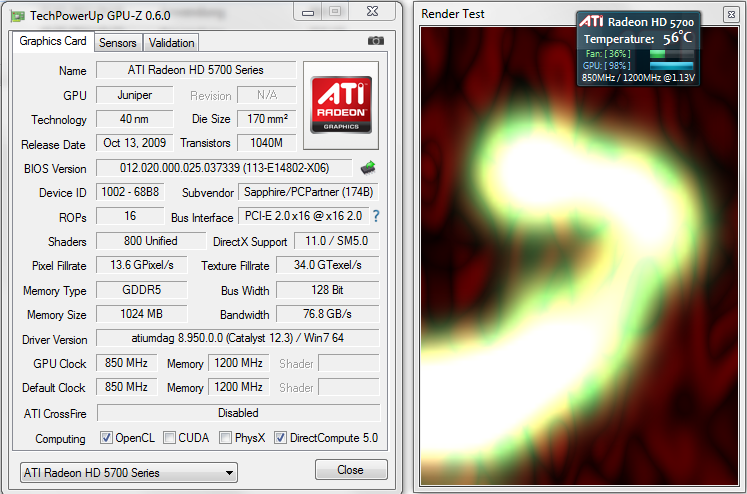Viewport: 747px width, 494px height.
Task: Click the empty Shader field in GPU Clock row
Action: tap(349, 363)
